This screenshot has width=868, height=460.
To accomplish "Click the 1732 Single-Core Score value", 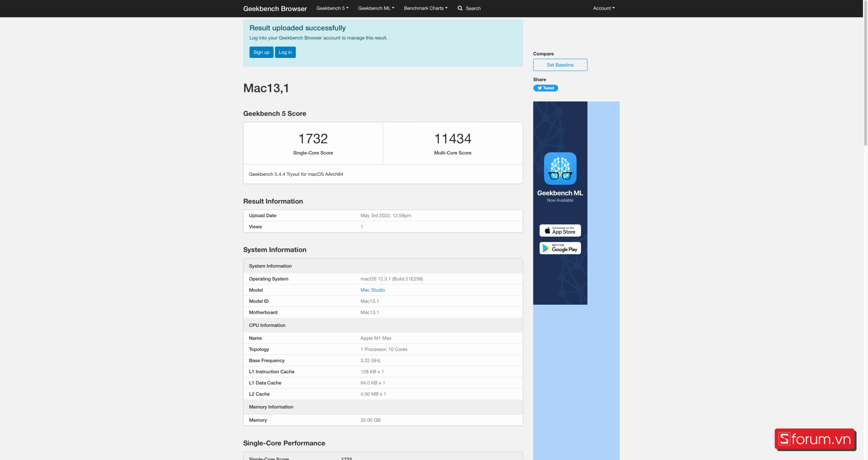I will pyautogui.click(x=313, y=139).
